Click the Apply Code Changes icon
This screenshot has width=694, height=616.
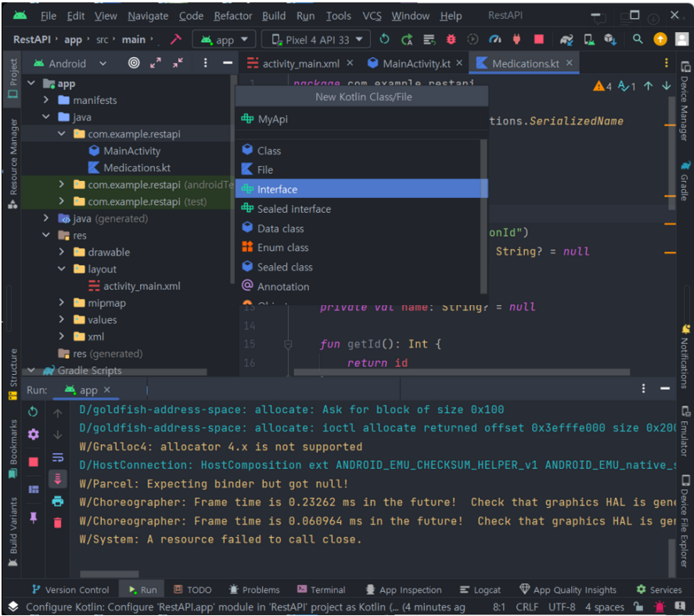pyautogui.click(x=429, y=39)
